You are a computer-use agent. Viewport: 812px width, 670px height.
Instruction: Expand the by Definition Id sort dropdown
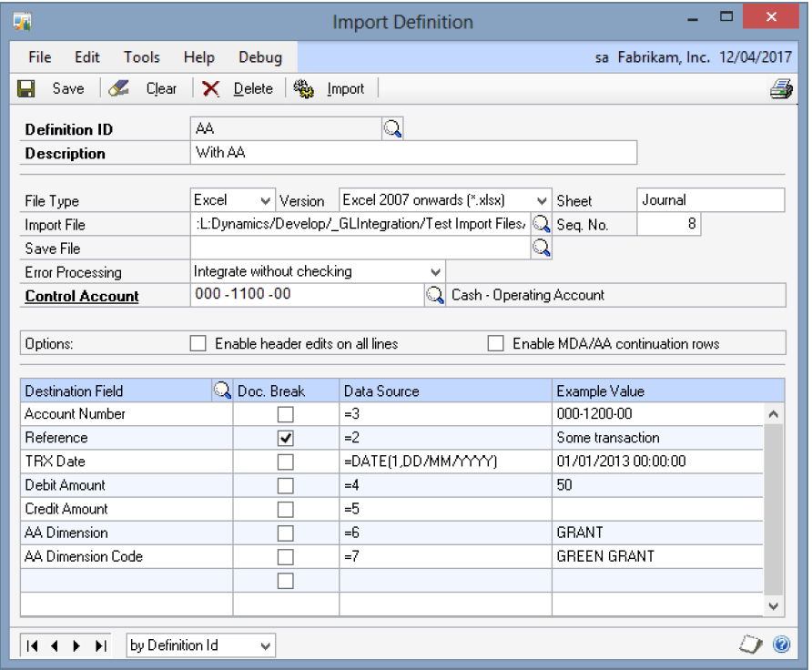pos(265,645)
